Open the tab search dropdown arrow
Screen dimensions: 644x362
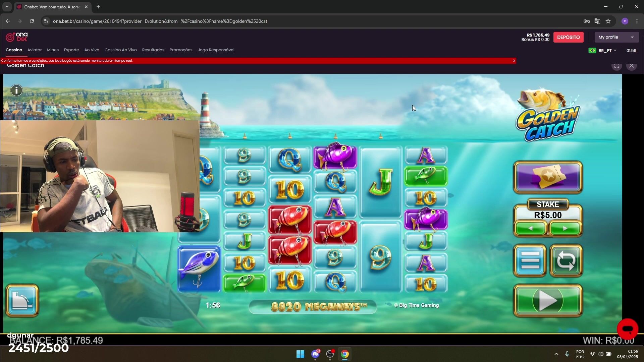tap(7, 7)
